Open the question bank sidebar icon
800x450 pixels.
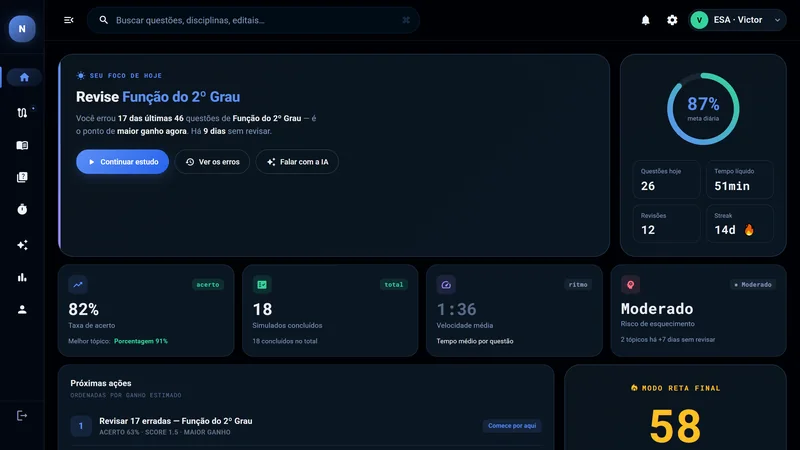click(x=22, y=177)
